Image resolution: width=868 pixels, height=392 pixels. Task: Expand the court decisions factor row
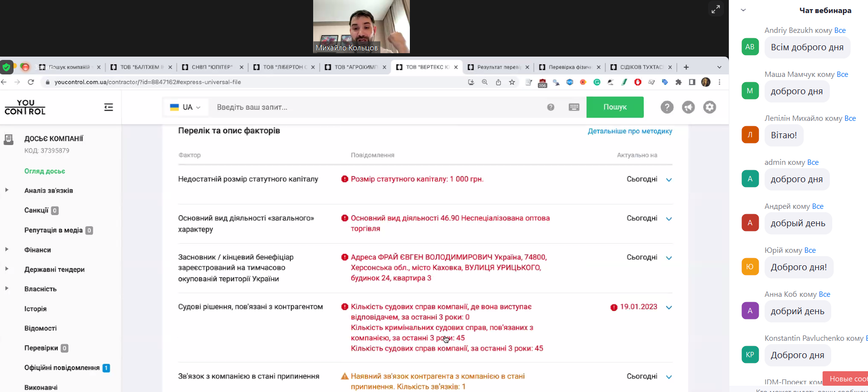tap(669, 307)
